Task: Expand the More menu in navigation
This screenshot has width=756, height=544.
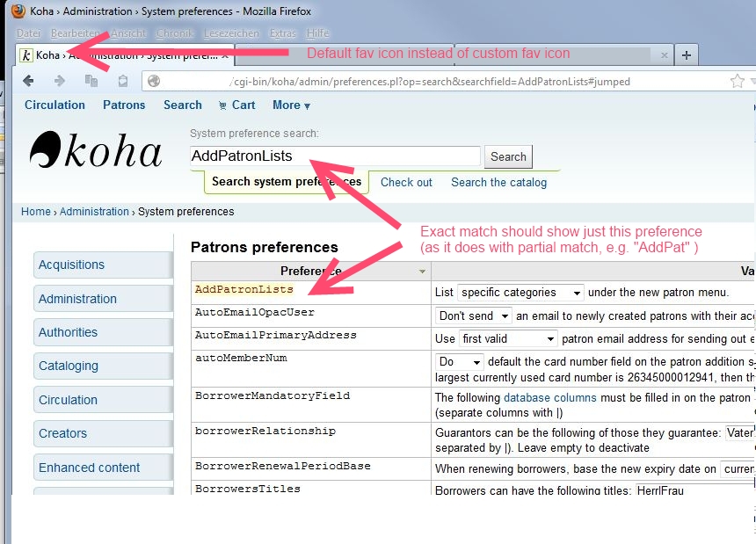Action: 291,105
